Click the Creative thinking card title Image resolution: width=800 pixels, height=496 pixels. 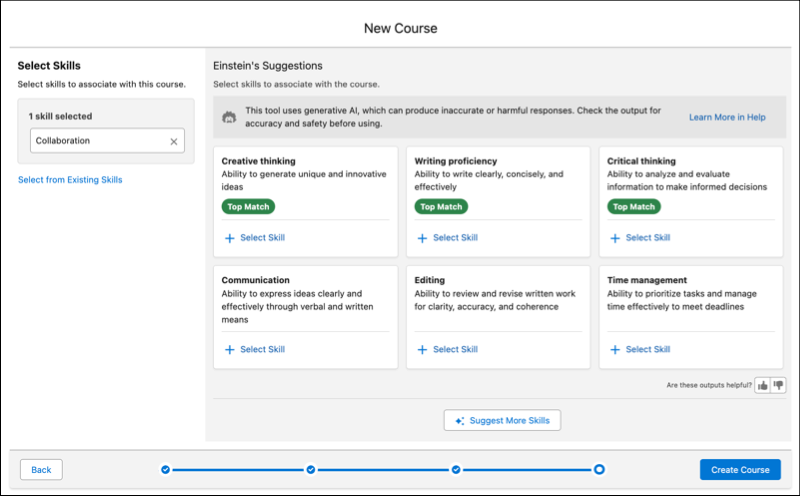point(258,161)
